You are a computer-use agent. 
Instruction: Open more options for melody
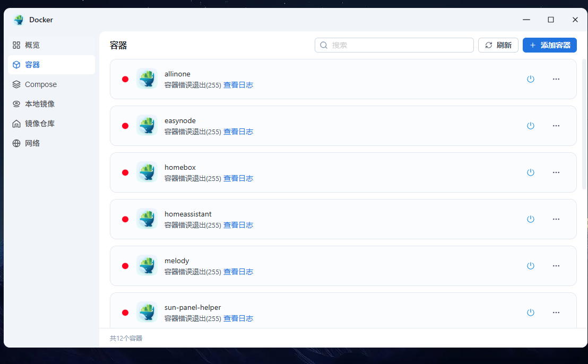(556, 266)
